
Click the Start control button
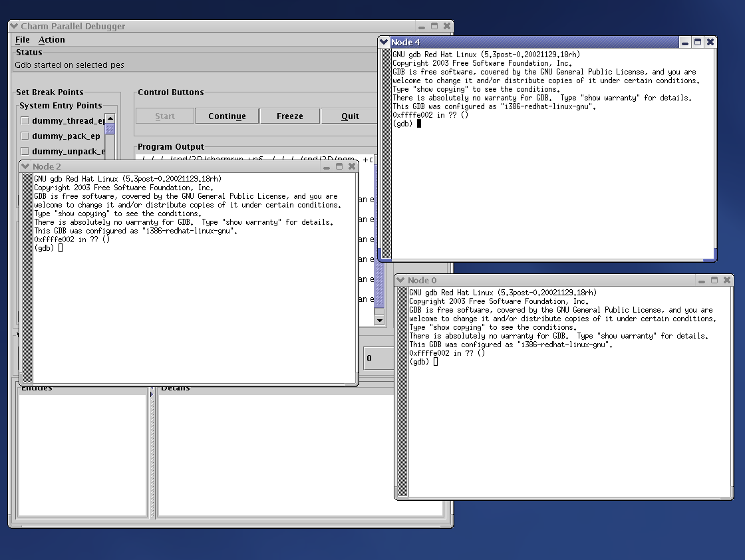point(165,116)
